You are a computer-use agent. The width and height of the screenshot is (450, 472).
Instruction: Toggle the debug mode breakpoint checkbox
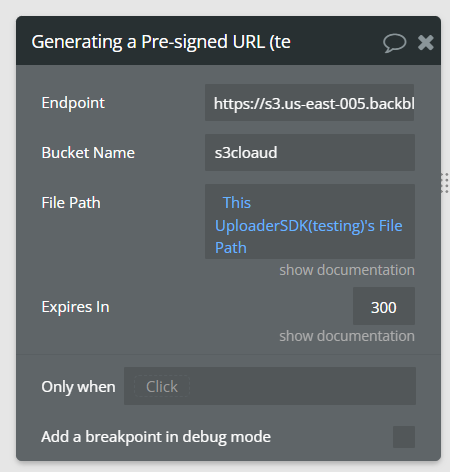(x=404, y=437)
